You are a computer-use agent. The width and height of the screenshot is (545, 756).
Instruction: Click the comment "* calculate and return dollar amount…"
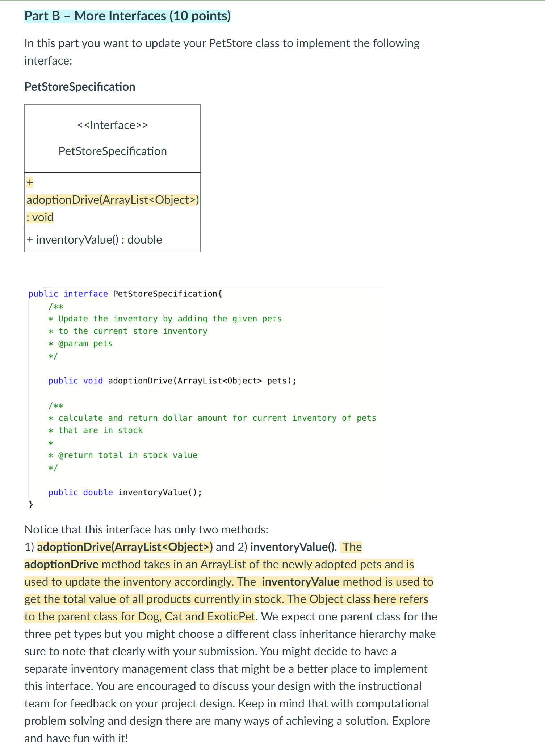pos(213,418)
